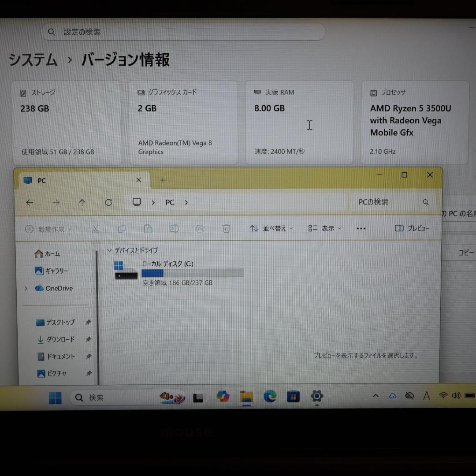
Task: Collapse デバイスとドライブ group
Action: [109, 250]
